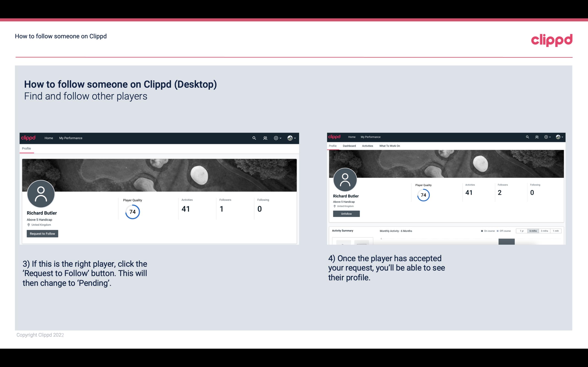Select the 'Home' menu item in navbar

48,138
